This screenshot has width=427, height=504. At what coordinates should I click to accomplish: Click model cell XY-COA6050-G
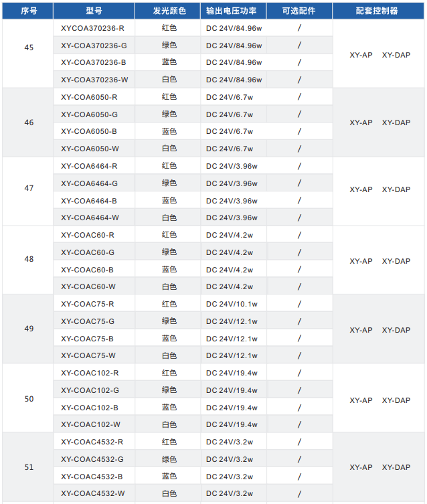pyautogui.click(x=89, y=114)
